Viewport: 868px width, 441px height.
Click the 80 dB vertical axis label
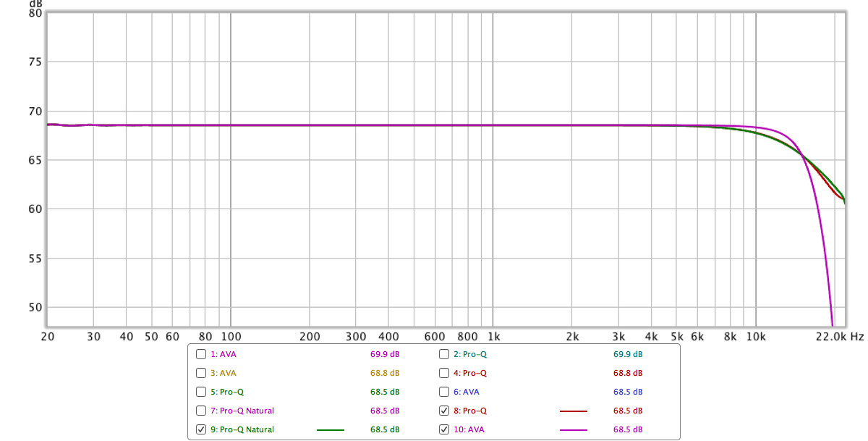tap(34, 12)
